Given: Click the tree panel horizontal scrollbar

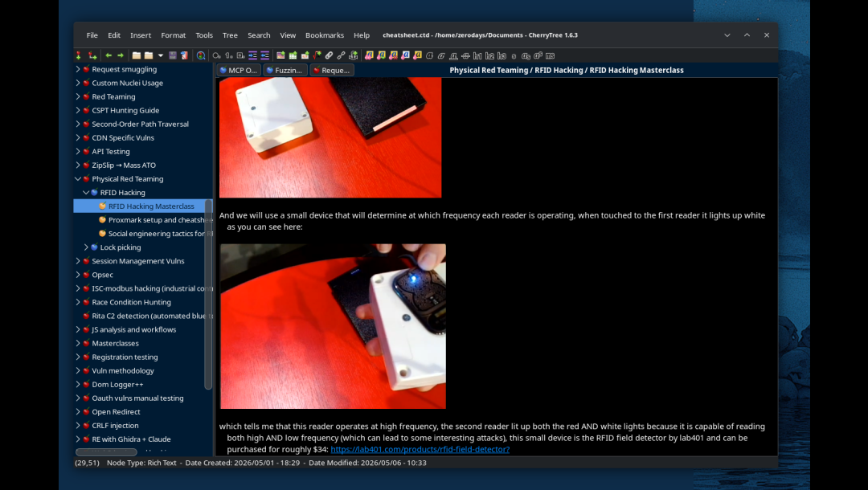Looking at the screenshot, I should click(x=106, y=451).
